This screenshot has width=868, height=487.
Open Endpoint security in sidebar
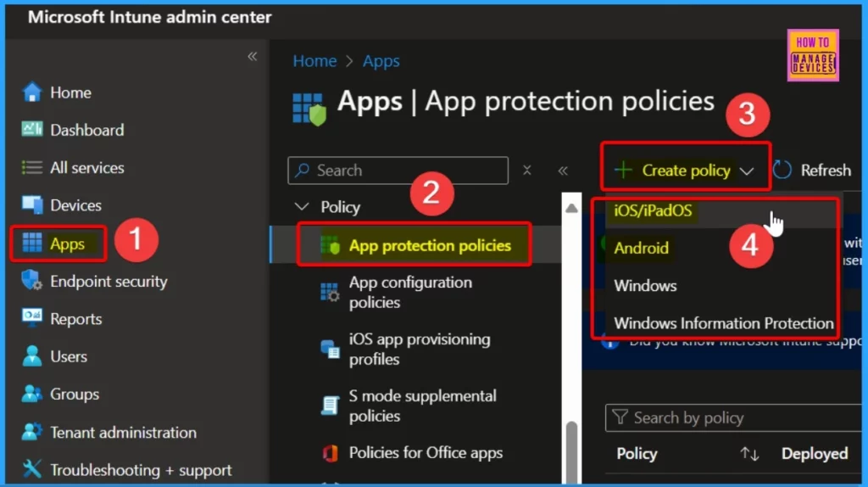pos(108,281)
